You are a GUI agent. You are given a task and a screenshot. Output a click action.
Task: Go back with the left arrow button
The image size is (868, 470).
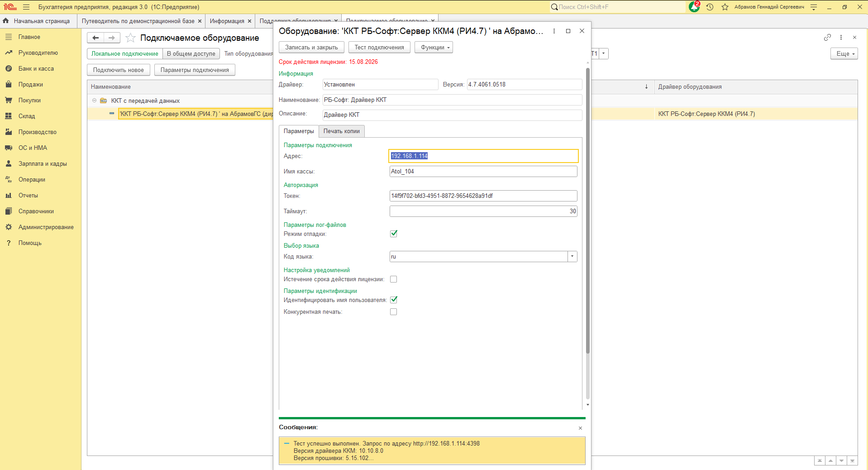pos(95,38)
